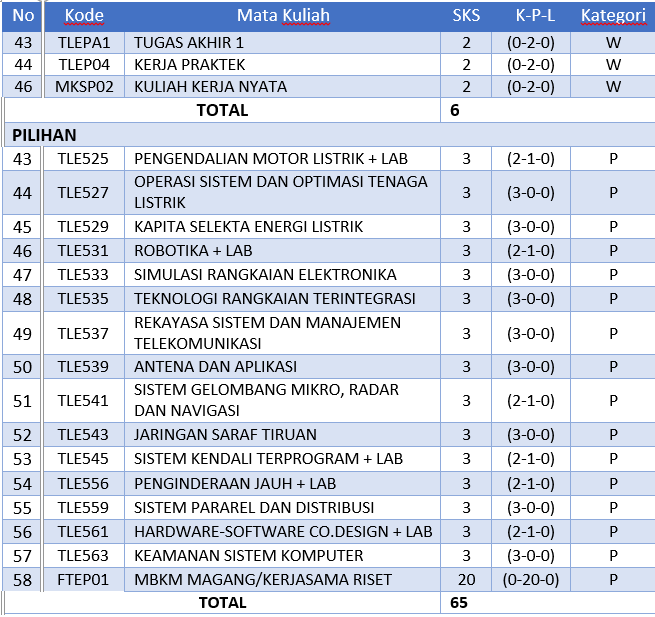Click the code 'TLE533'
This screenshot has width=655, height=617.
point(83,275)
